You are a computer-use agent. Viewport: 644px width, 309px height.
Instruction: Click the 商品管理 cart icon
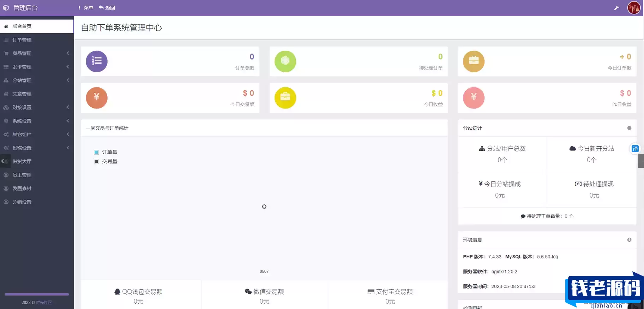[6, 53]
